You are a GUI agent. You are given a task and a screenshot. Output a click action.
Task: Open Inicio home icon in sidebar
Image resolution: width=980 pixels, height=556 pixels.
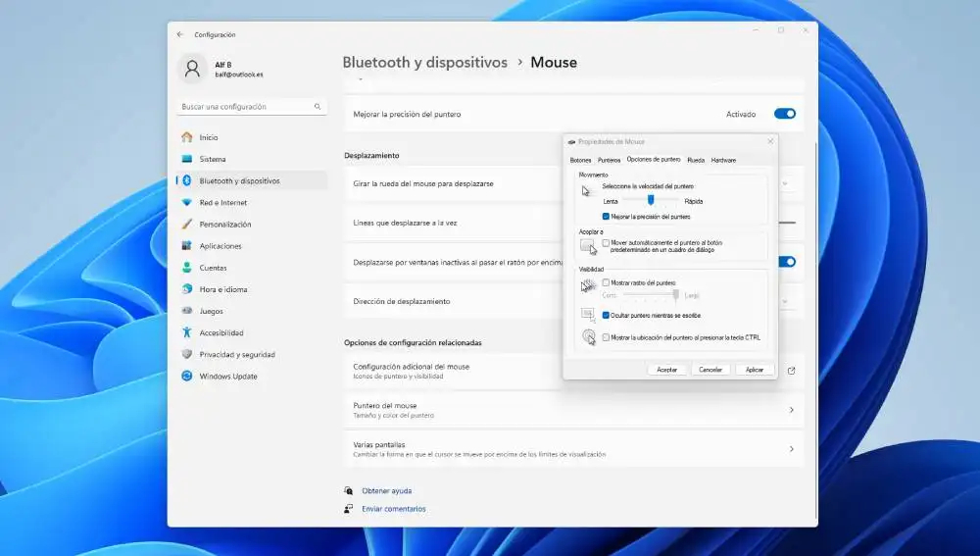pos(187,137)
